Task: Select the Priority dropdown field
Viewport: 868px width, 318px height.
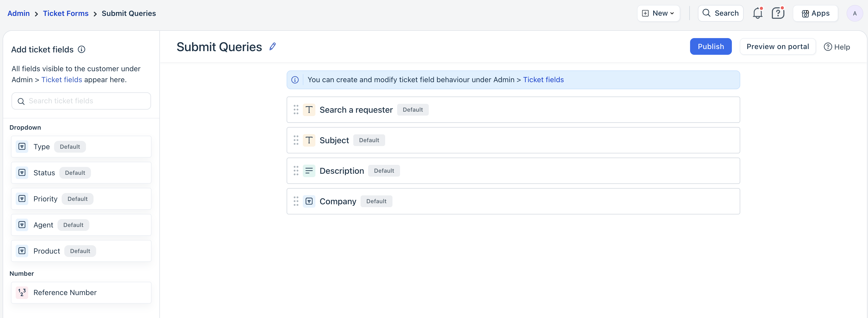Action: (81, 199)
